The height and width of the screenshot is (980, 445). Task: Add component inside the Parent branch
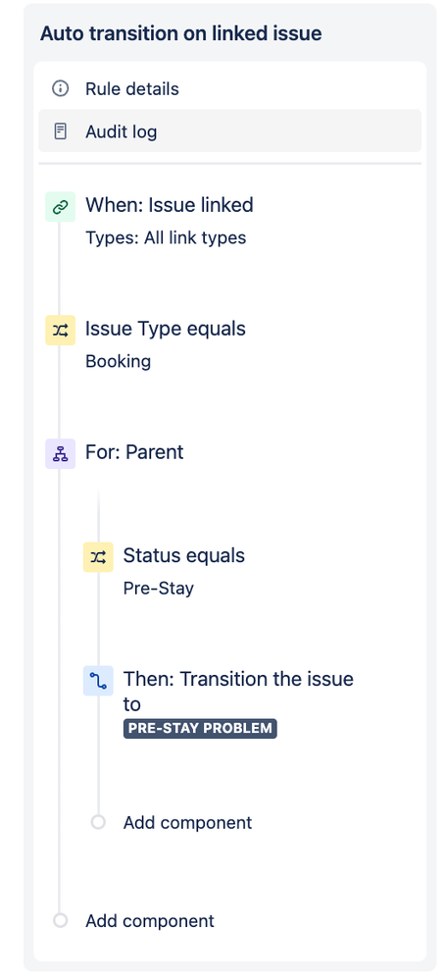click(187, 822)
